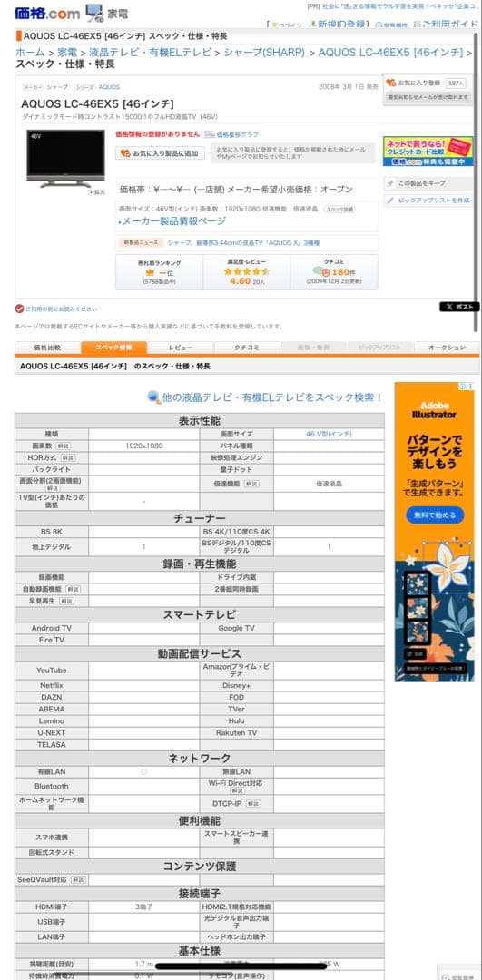Click the 視聴距離(目安) 1.7 m value
The width and height of the screenshot is (482, 980).
click(144, 964)
